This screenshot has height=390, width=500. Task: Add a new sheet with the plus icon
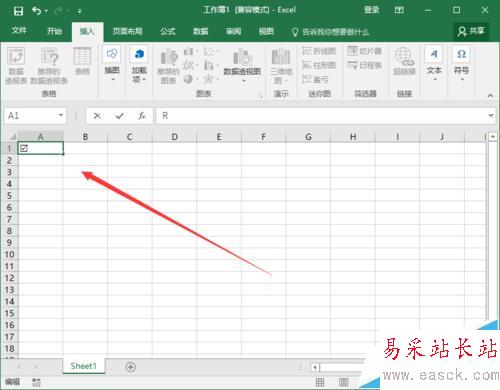[131, 367]
